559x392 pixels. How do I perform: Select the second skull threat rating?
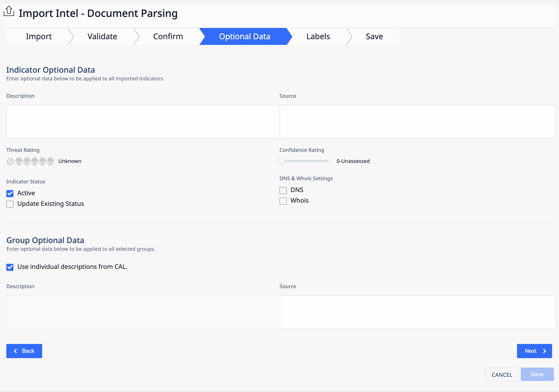27,161
